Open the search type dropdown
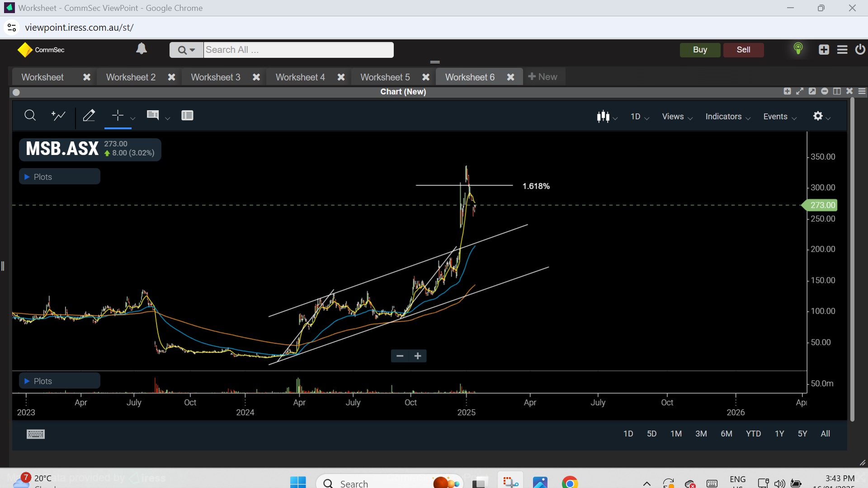Image resolution: width=868 pixels, height=488 pixels. coord(186,50)
